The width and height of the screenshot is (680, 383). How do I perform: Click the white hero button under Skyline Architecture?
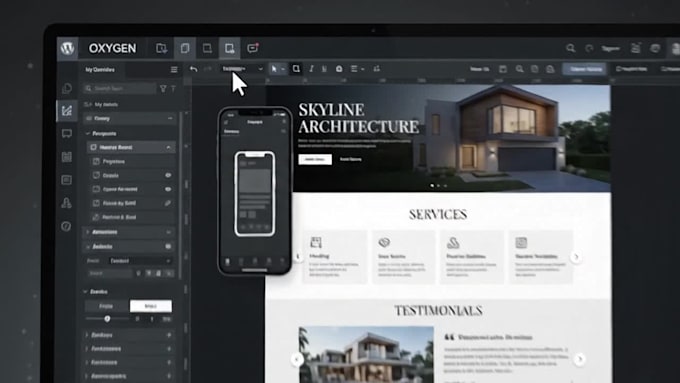click(315, 159)
